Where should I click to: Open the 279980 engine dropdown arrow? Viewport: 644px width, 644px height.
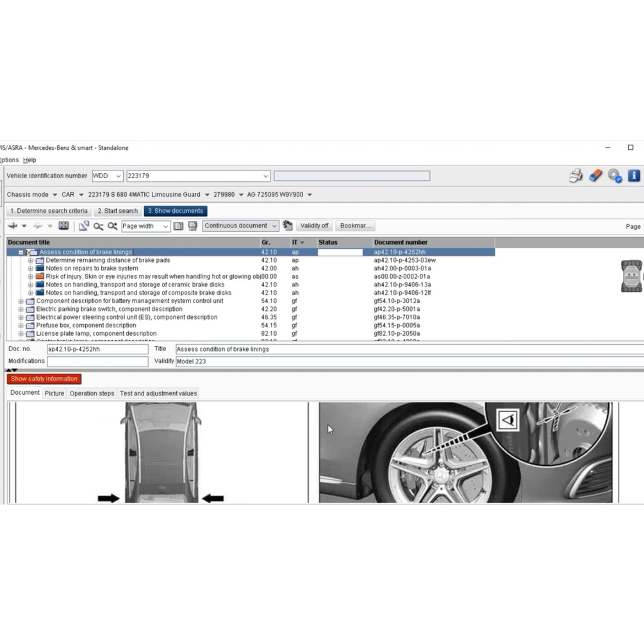[241, 195]
